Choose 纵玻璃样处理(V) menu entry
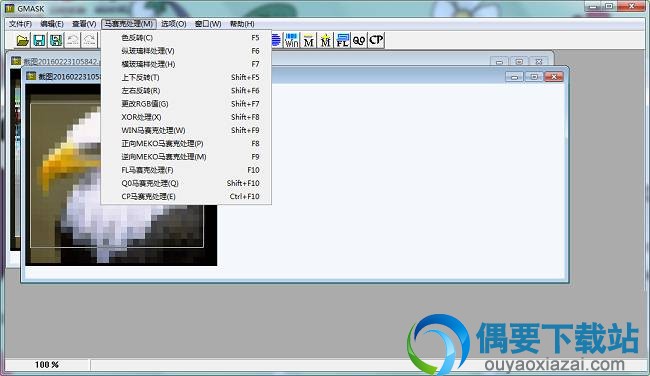This screenshot has width=650, height=376. pos(186,51)
